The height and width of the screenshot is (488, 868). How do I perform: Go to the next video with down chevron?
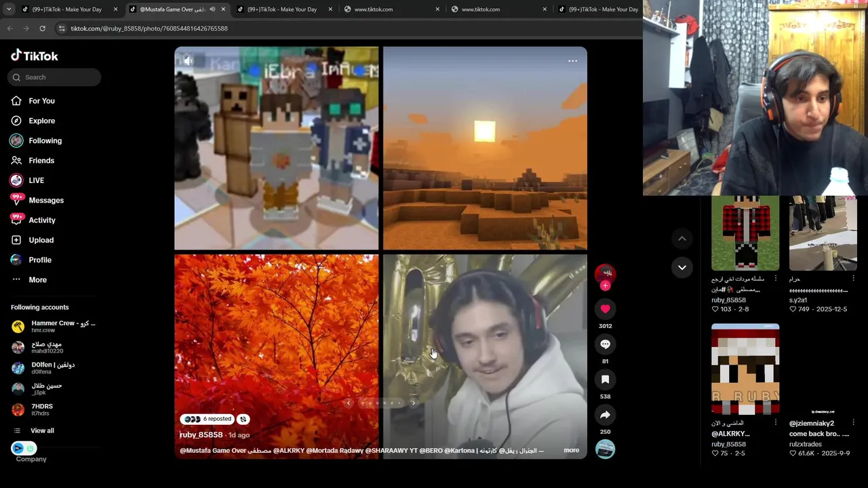tap(682, 267)
